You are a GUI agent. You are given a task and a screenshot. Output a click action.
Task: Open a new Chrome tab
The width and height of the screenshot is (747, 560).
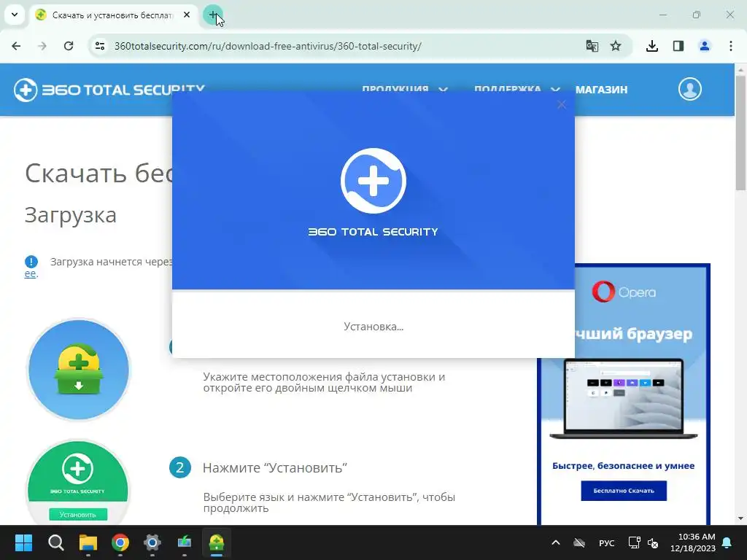point(212,15)
